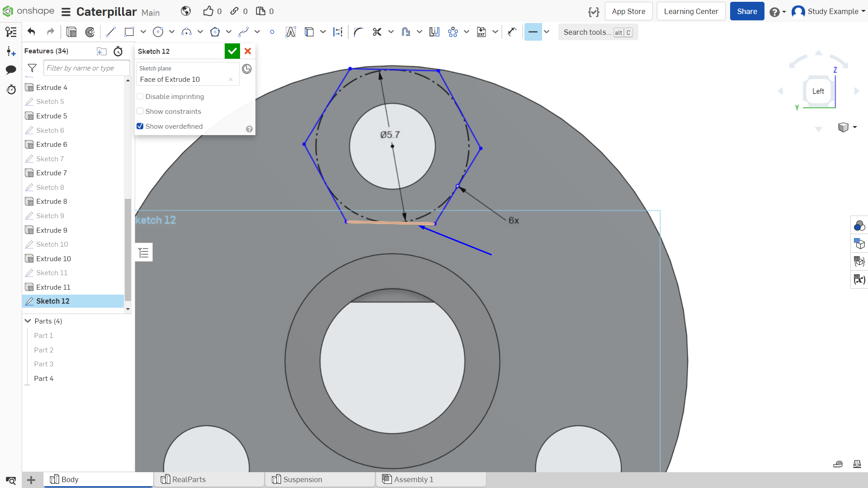Click the Filter by name or type field
This screenshot has height=488, width=868.
86,68
